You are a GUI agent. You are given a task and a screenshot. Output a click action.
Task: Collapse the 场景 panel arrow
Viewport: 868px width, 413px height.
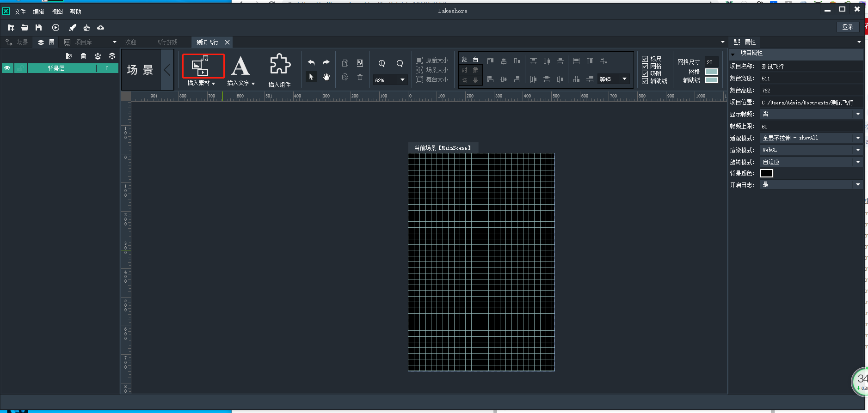pyautogui.click(x=167, y=70)
